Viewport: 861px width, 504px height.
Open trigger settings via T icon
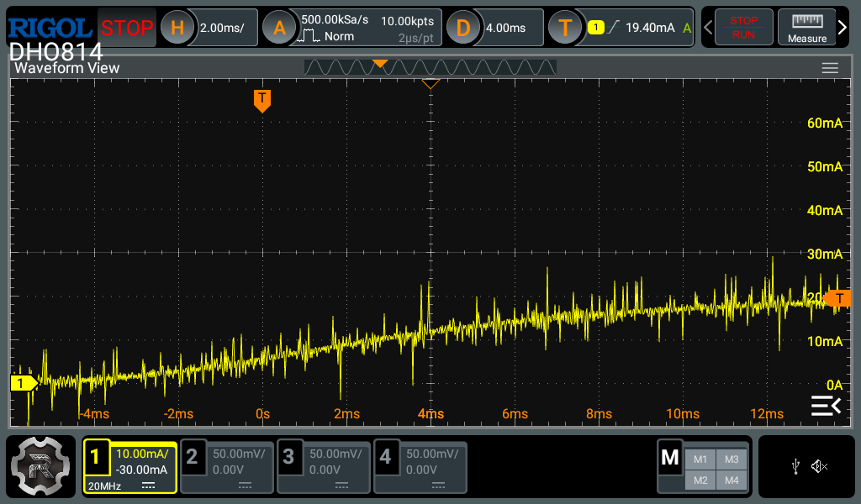tap(565, 28)
